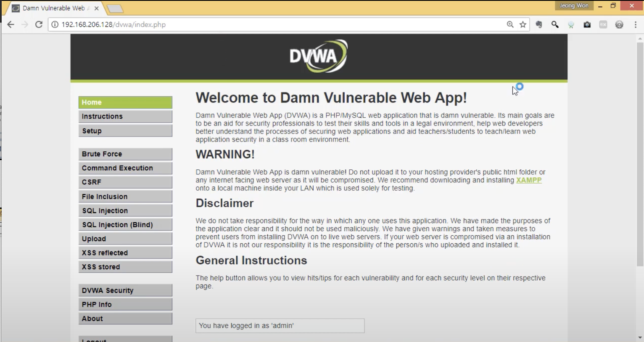This screenshot has height=342, width=644.
Task: Click the Jeong Won profile button
Action: pyautogui.click(x=574, y=5)
